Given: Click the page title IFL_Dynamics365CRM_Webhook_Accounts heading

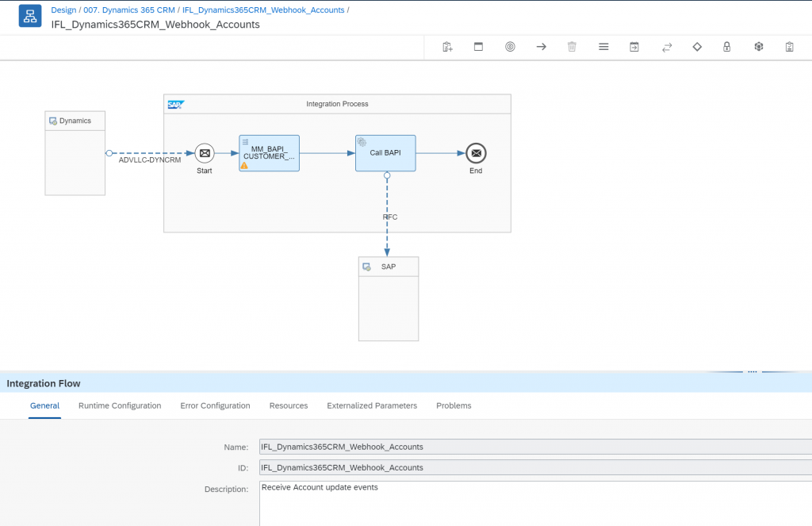Looking at the screenshot, I should (x=155, y=25).
